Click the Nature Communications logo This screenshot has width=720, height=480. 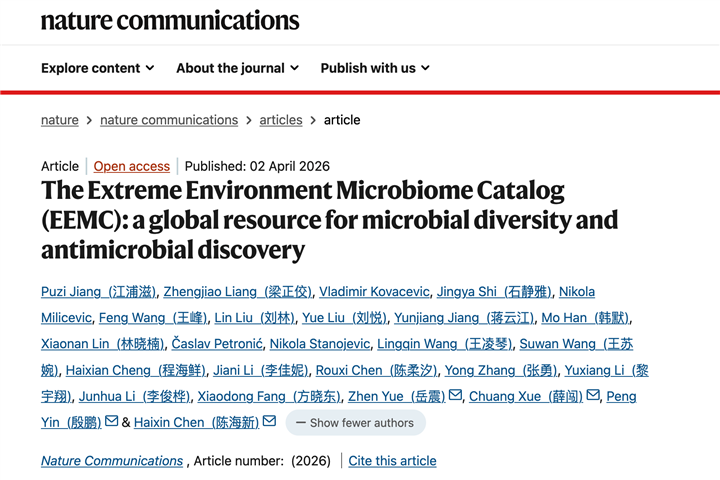coord(170,20)
